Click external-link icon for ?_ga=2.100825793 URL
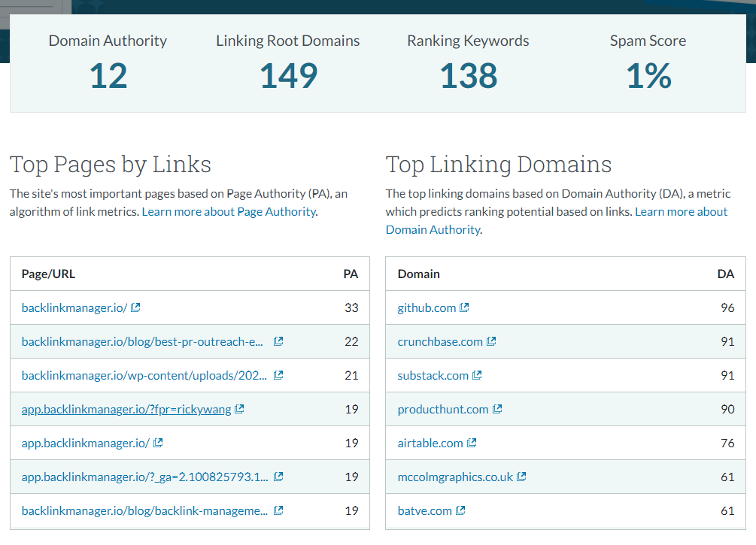 [x=278, y=477]
